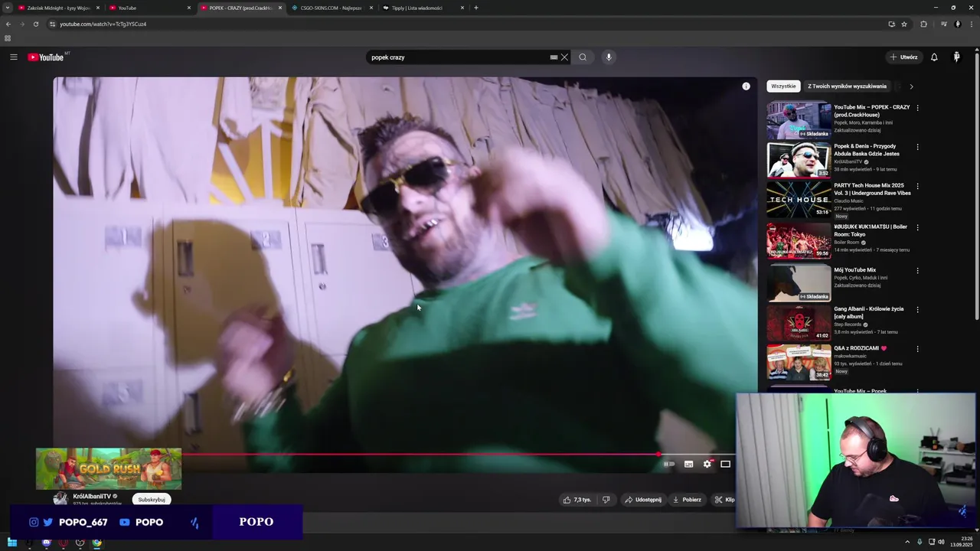Open the on-screen keyboard in search box
Image resolution: width=980 pixels, height=551 pixels.
coord(554,57)
